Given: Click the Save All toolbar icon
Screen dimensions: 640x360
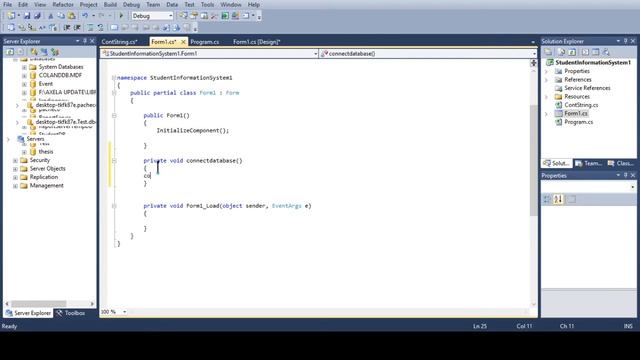Looking at the screenshot, I should [37, 16].
